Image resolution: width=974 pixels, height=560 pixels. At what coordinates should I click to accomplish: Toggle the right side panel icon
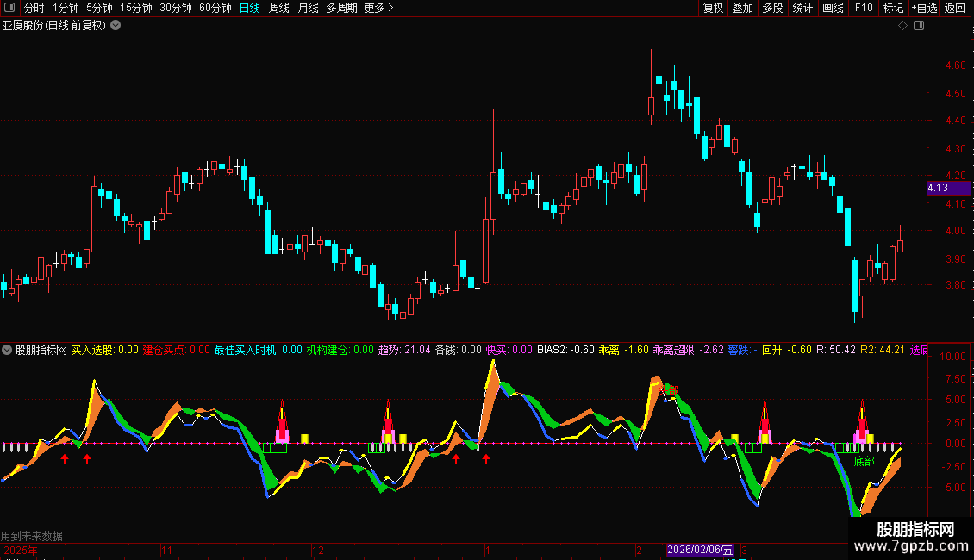tap(919, 26)
